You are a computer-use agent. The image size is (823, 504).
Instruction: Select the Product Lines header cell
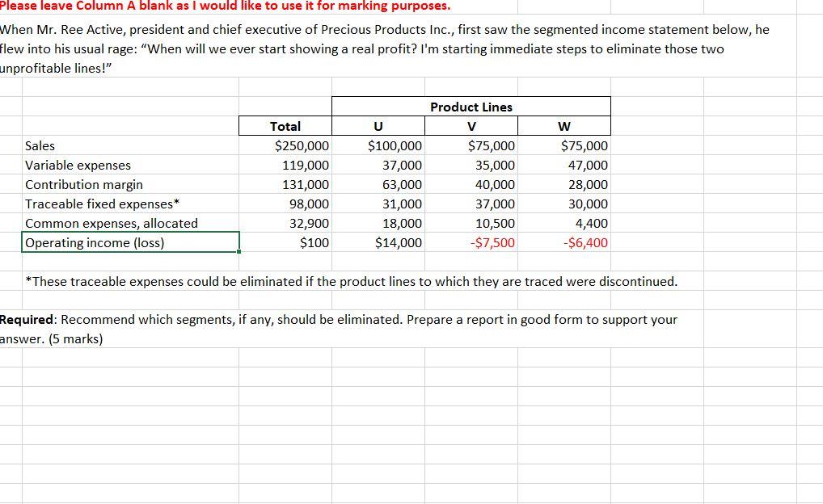click(471, 107)
